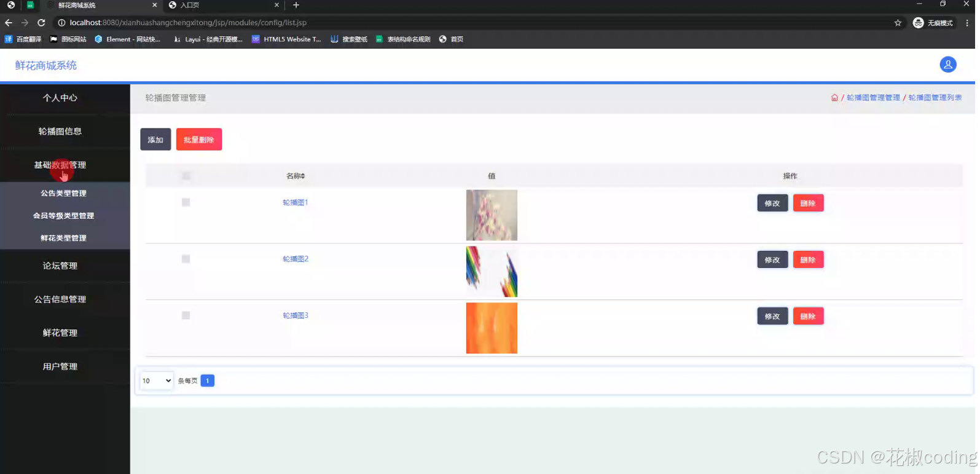This screenshot has height=474, width=980.
Task: Check the box for row 轮播图1
Action: click(186, 202)
